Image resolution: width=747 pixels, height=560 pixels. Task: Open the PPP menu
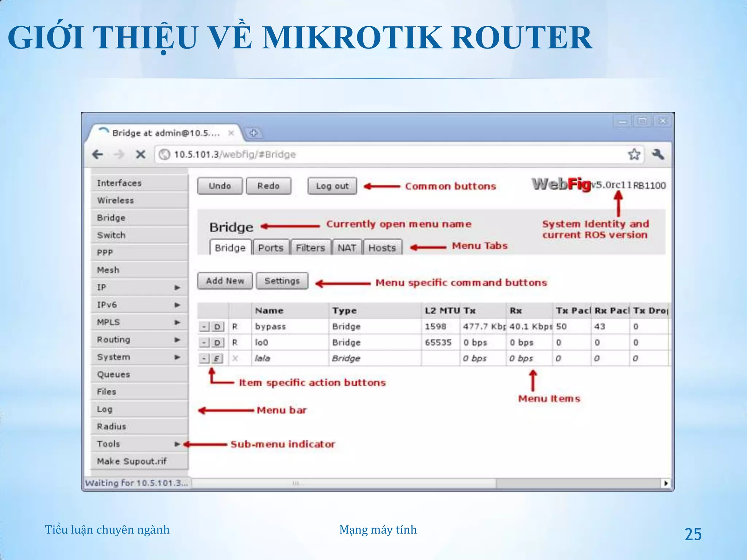click(x=139, y=253)
